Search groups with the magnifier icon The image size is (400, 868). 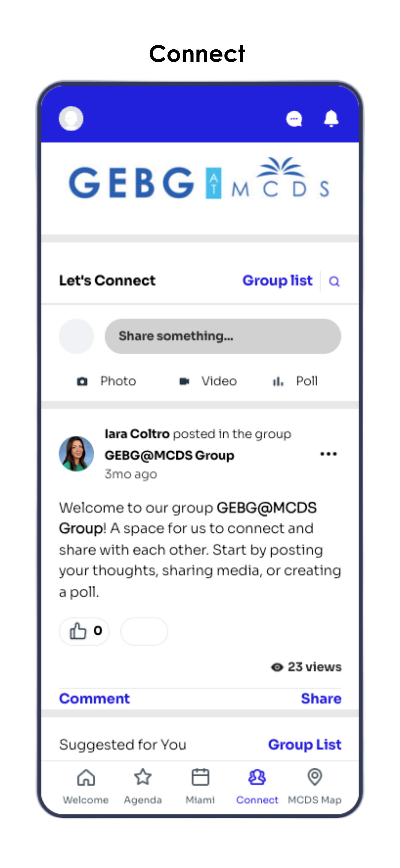pos(334,281)
